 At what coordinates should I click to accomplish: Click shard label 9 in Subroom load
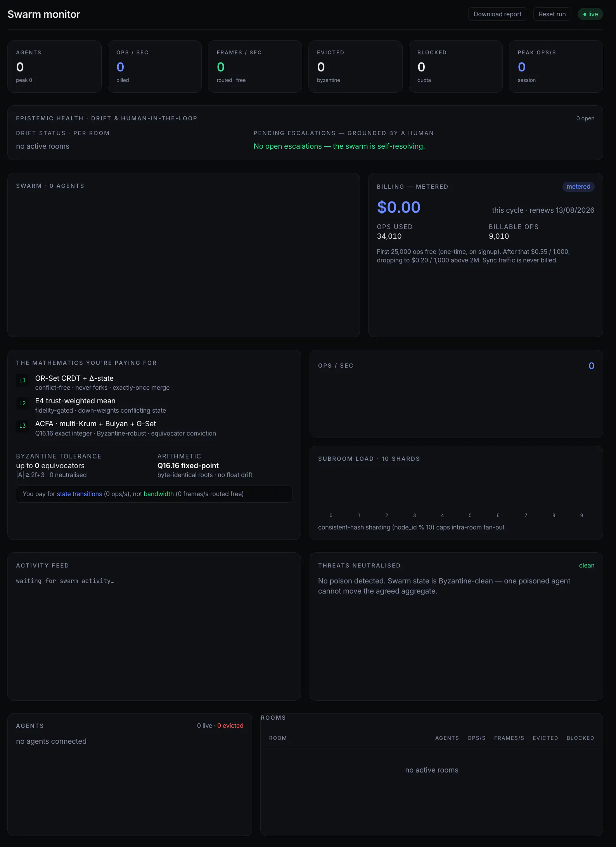pyautogui.click(x=581, y=515)
